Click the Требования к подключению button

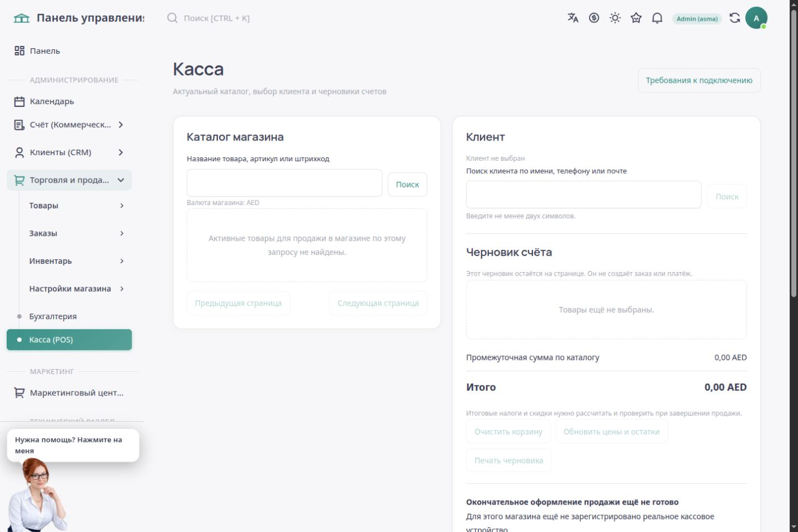[699, 81]
